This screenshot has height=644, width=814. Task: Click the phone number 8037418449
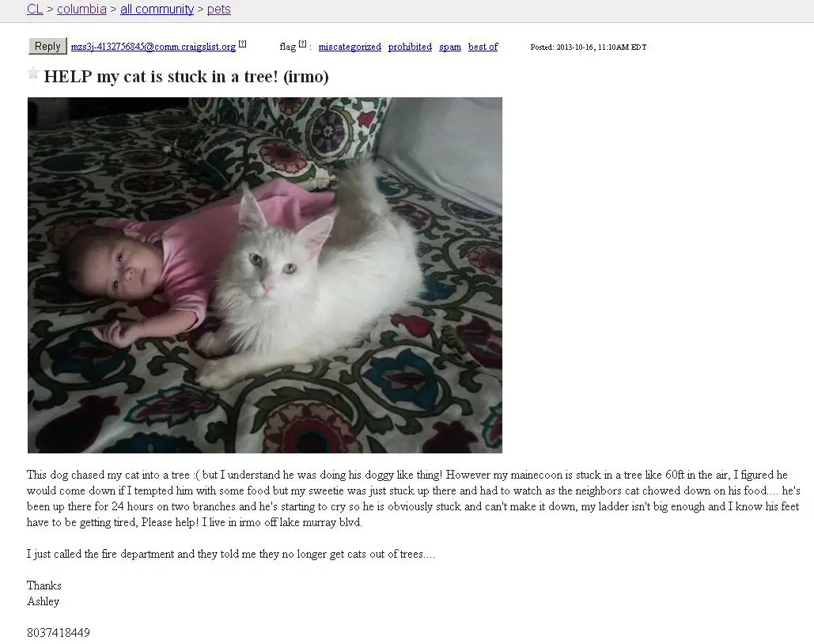(59, 633)
